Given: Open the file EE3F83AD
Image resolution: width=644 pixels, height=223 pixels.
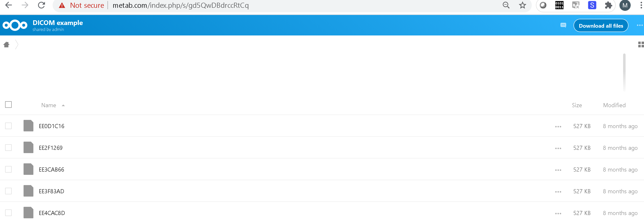Looking at the screenshot, I should tap(51, 191).
